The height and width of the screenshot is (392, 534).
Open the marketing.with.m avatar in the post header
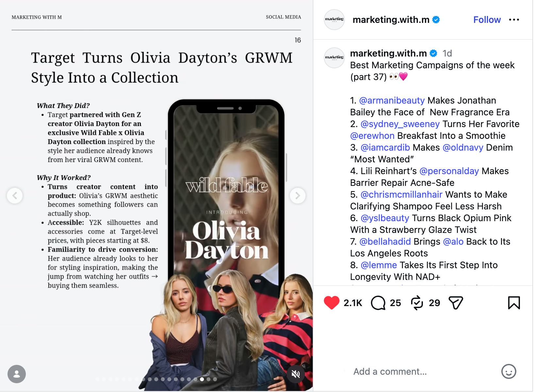[x=334, y=20]
